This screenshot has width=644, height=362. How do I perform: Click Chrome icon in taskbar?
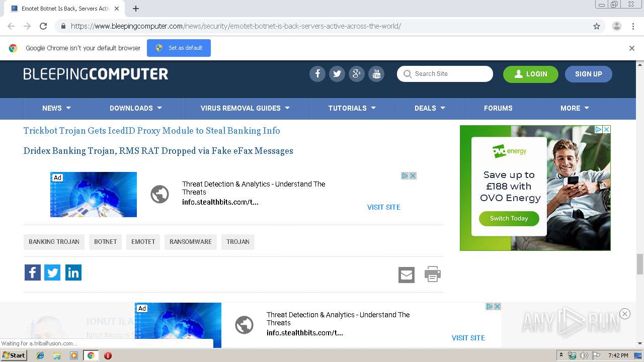(x=91, y=355)
